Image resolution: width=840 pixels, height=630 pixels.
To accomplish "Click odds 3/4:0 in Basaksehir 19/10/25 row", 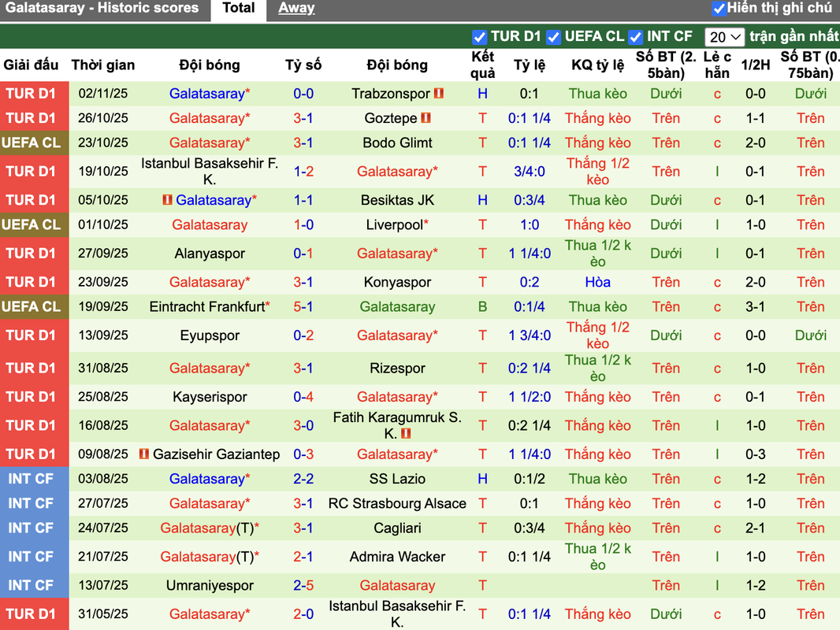I will (x=530, y=172).
